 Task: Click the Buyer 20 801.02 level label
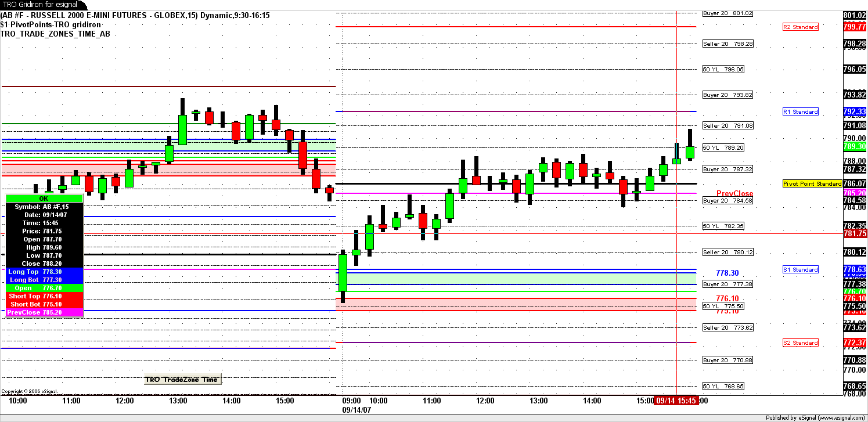click(727, 13)
